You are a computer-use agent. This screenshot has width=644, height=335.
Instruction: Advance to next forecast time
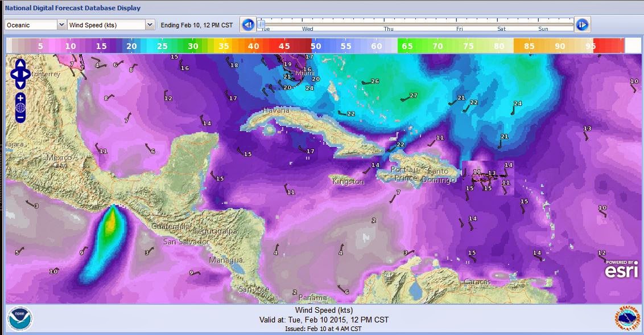tap(581, 24)
